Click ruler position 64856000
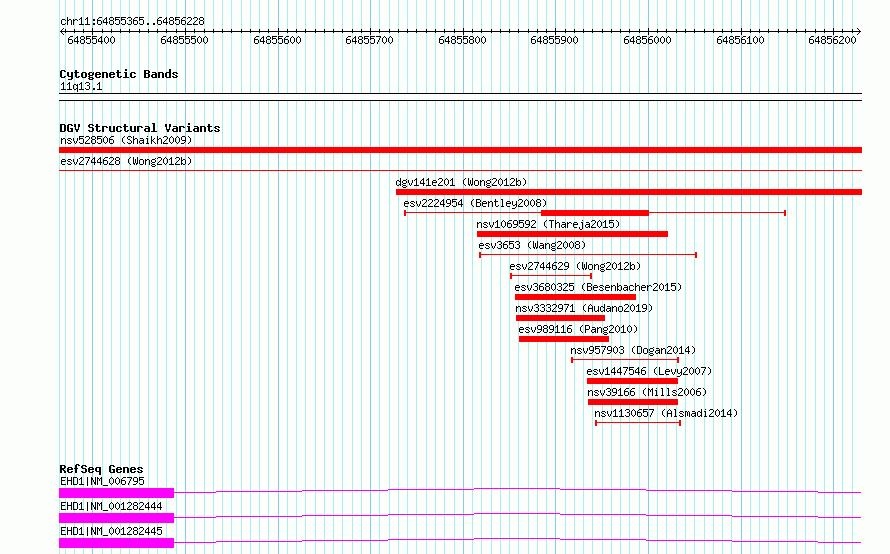890x554 pixels. tap(648, 40)
